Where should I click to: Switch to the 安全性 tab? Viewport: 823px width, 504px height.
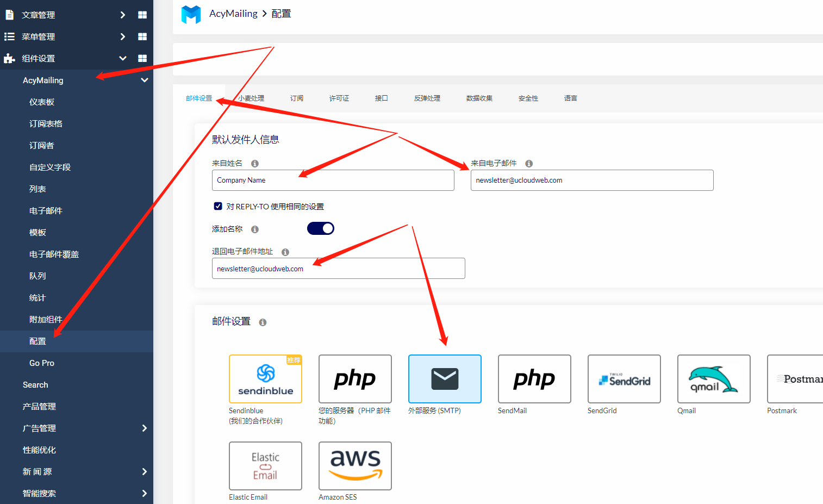point(528,98)
